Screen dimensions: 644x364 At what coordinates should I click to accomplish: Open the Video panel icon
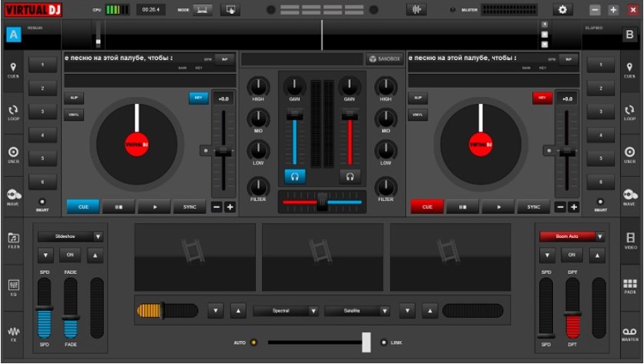pyautogui.click(x=630, y=240)
